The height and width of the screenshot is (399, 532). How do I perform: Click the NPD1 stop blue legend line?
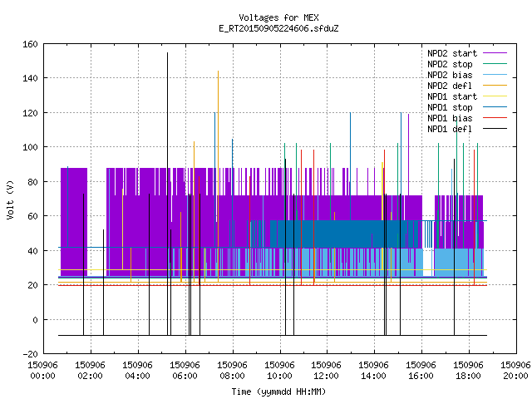[x=495, y=107]
